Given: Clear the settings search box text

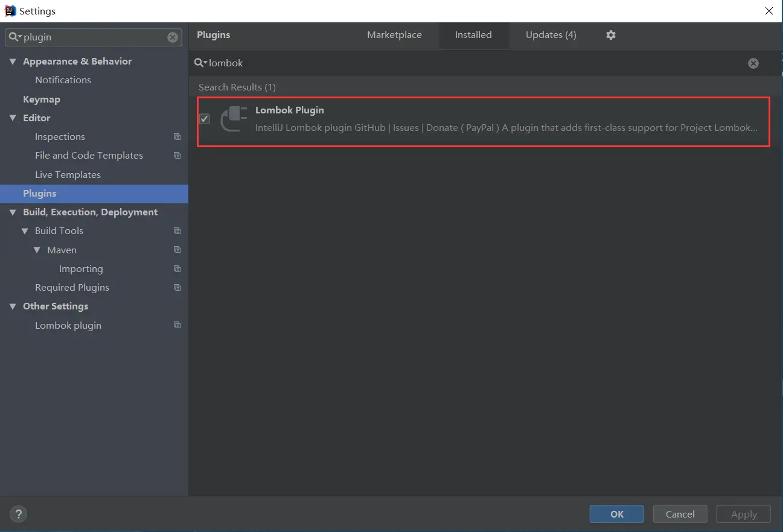Looking at the screenshot, I should [173, 37].
